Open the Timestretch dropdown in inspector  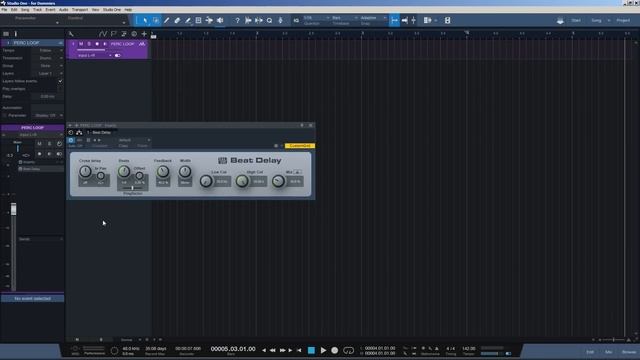coord(47,58)
